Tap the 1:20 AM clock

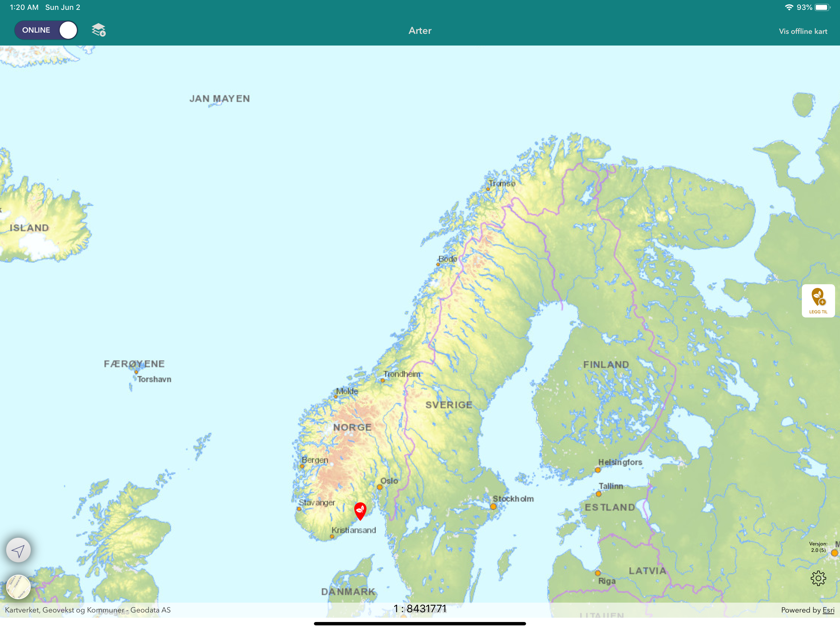tap(24, 7)
